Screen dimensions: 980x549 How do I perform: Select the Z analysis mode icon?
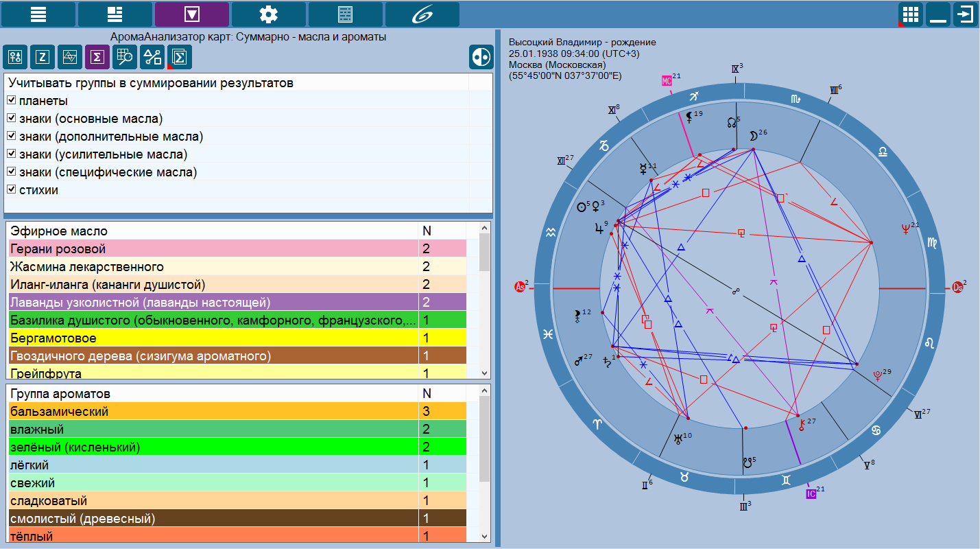tap(43, 58)
